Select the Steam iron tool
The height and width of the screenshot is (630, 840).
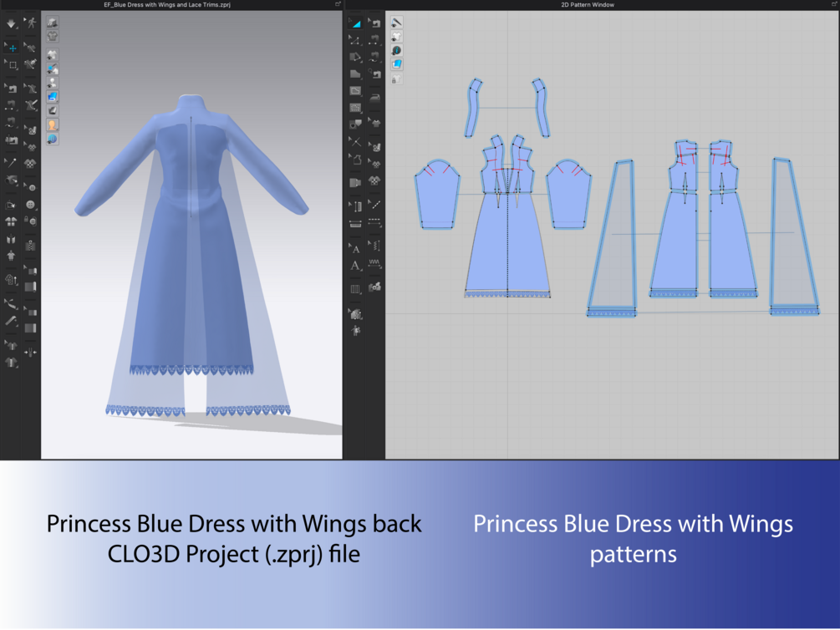375,98
